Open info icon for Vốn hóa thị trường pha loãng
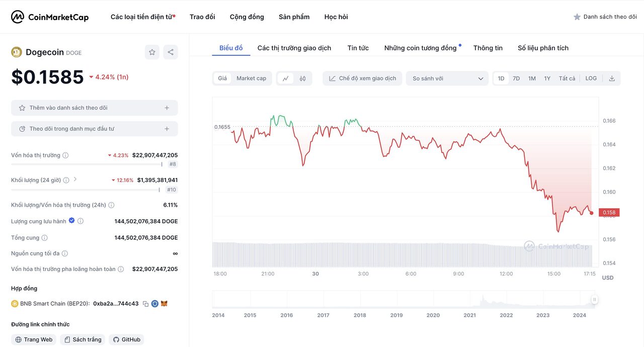 click(x=121, y=269)
